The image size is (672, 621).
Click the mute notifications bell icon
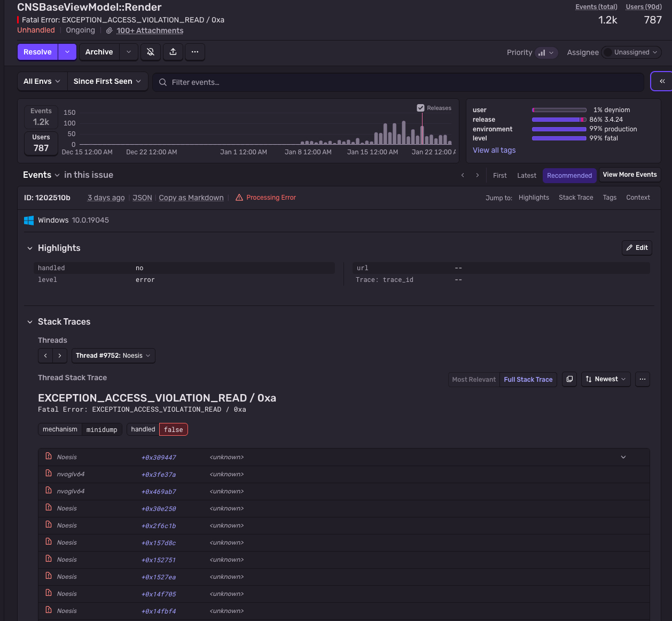(151, 52)
